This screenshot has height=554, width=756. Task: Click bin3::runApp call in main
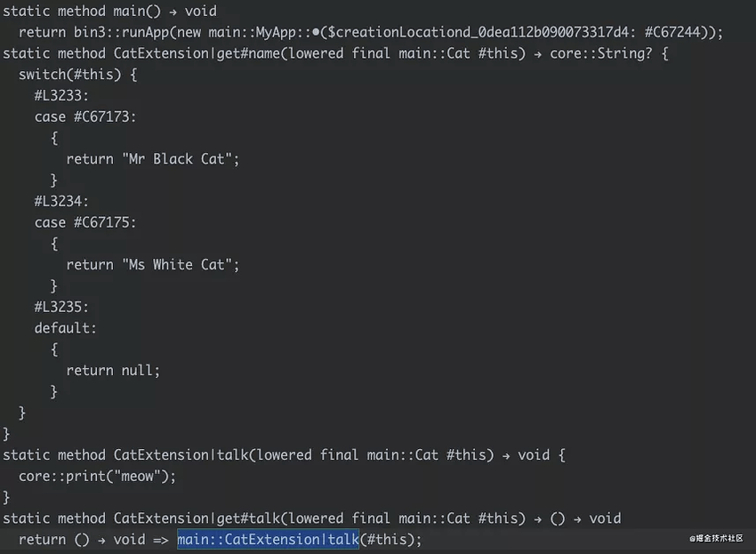[121, 32]
